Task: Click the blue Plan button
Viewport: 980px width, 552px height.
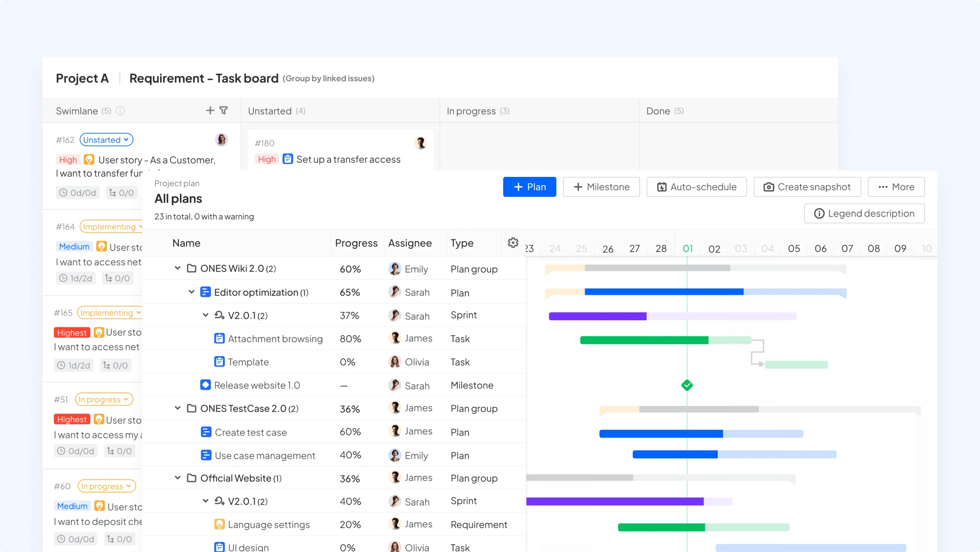Action: [529, 187]
